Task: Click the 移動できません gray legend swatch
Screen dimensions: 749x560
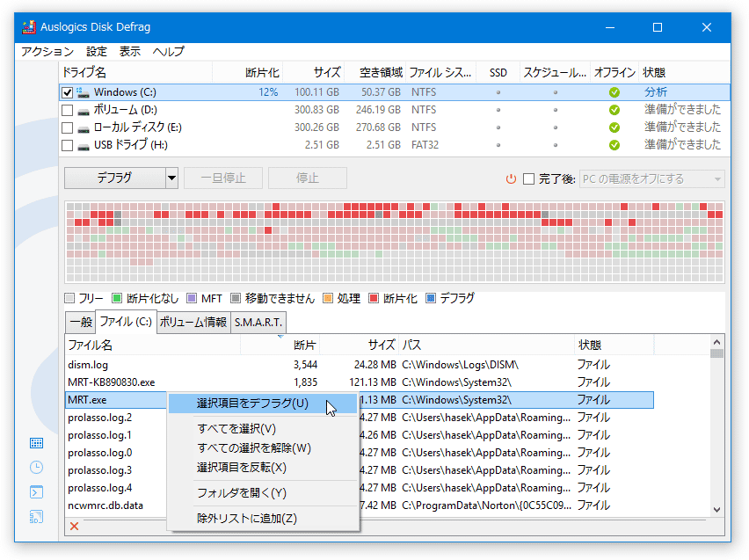Action: tap(235, 299)
